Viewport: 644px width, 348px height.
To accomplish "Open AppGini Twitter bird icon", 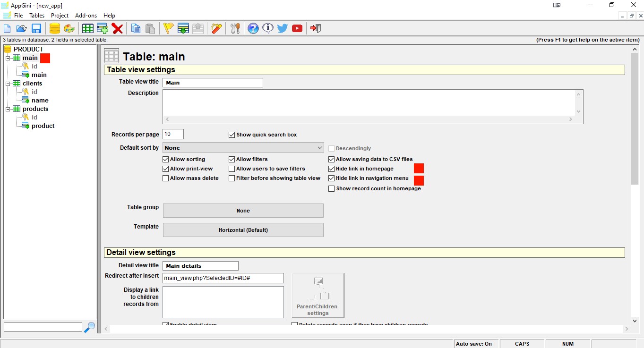I will point(283,29).
